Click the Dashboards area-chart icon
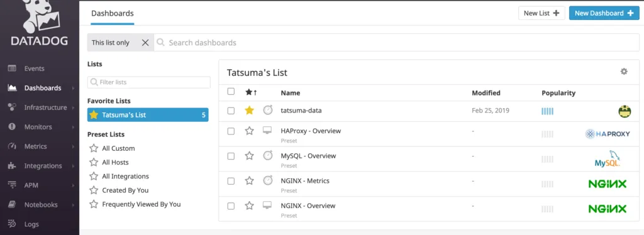 [x=12, y=87]
